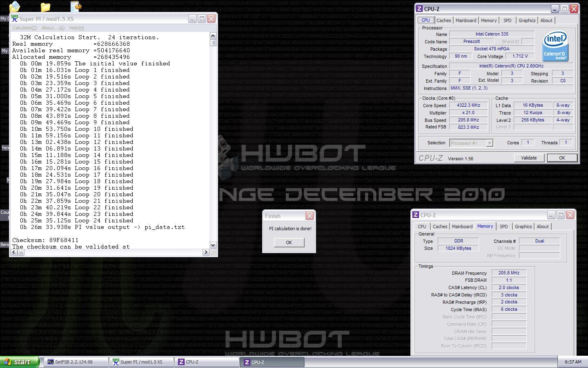Click the Core Voltage 1.712 V field

(x=520, y=56)
